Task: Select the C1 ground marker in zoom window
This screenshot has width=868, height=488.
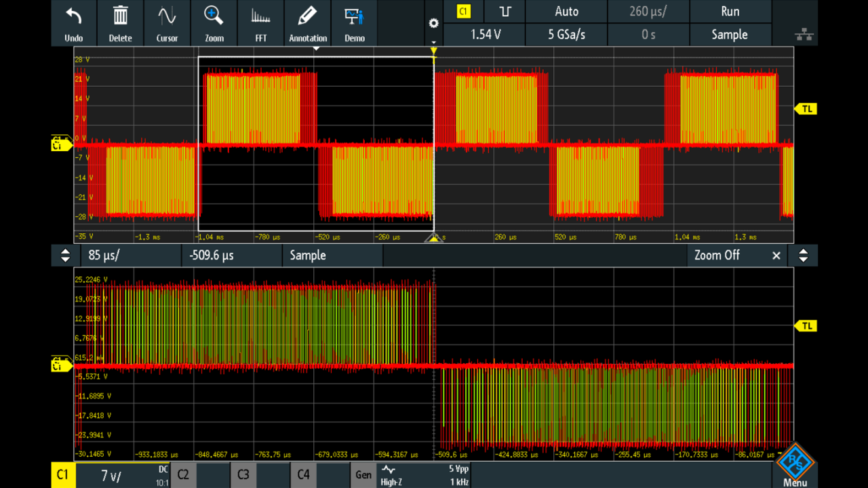Action: [61, 365]
